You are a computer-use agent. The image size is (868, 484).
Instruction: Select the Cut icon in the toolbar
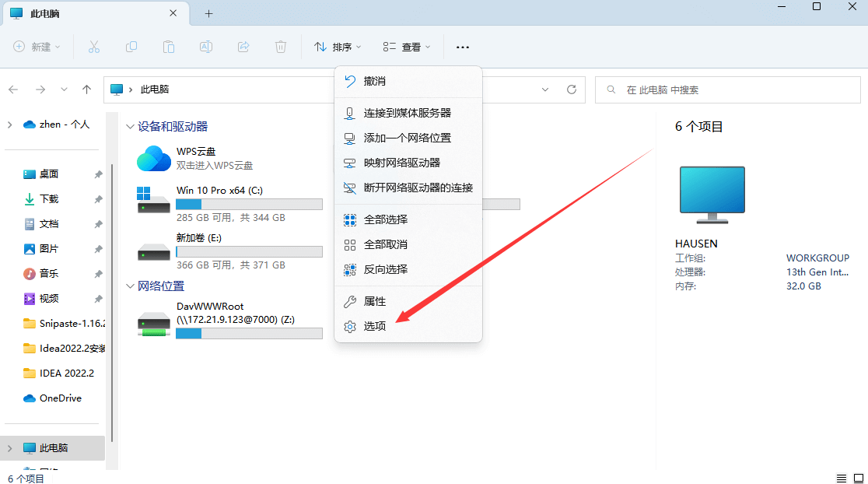94,47
